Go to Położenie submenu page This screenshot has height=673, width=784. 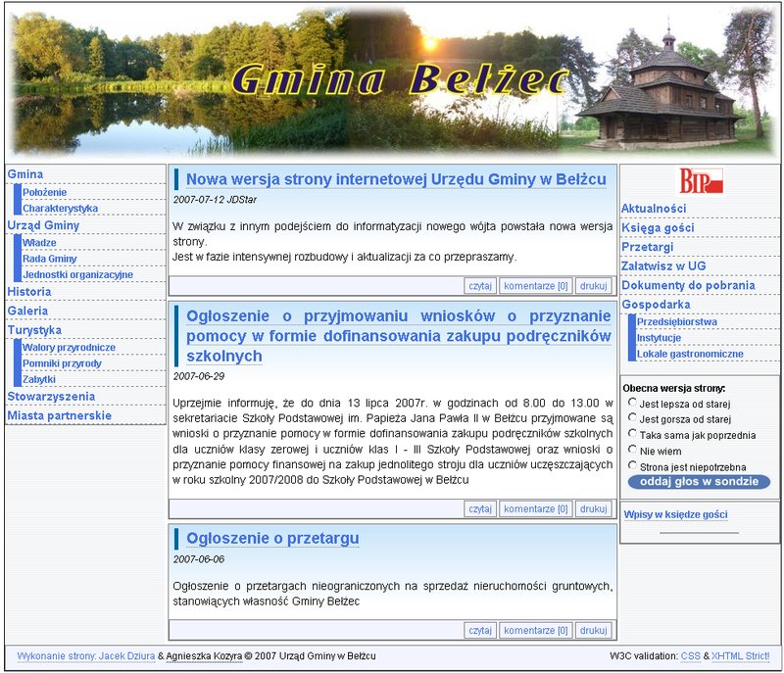pyautogui.click(x=44, y=192)
